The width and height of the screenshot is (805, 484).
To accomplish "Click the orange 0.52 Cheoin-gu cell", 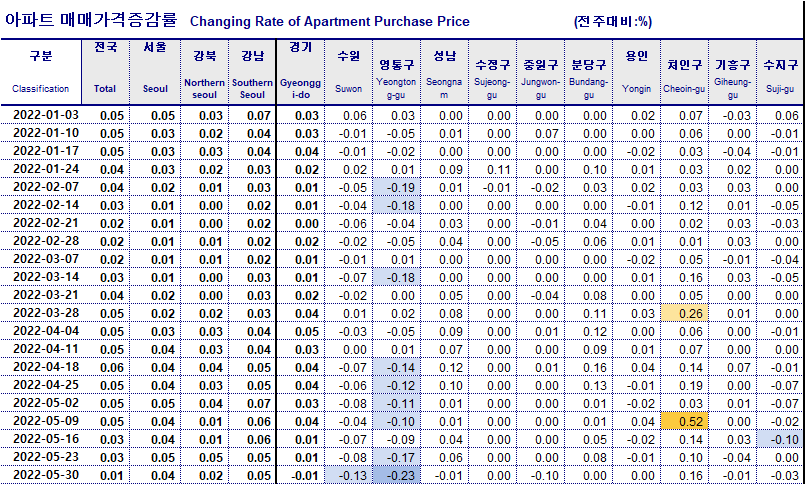I will click(684, 421).
